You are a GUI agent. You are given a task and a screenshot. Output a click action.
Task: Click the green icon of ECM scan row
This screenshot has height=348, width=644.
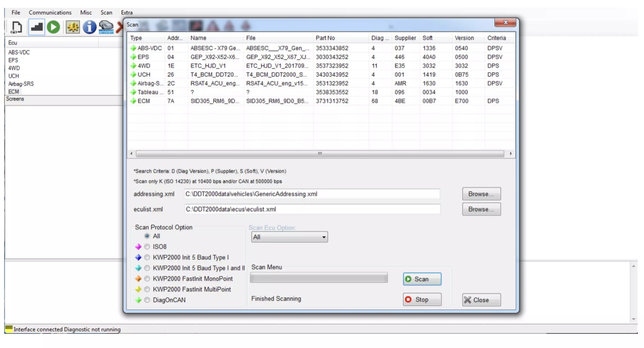coord(133,101)
